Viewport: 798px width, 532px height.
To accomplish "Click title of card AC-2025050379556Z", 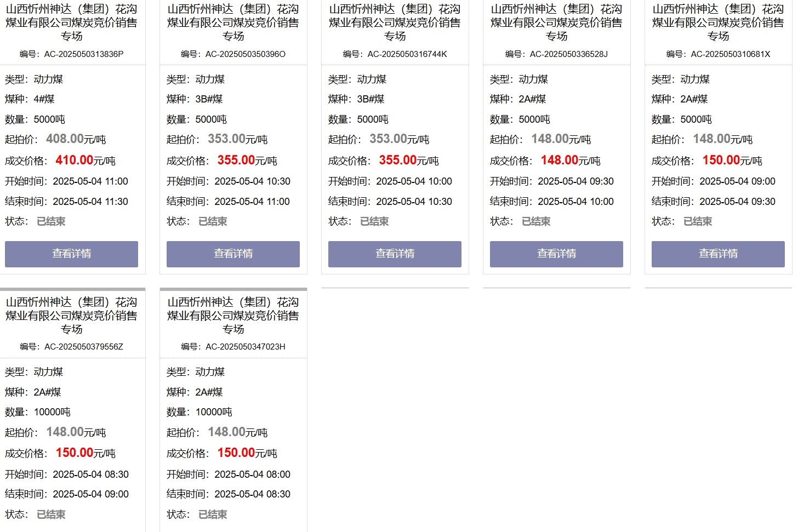I will tap(71, 316).
